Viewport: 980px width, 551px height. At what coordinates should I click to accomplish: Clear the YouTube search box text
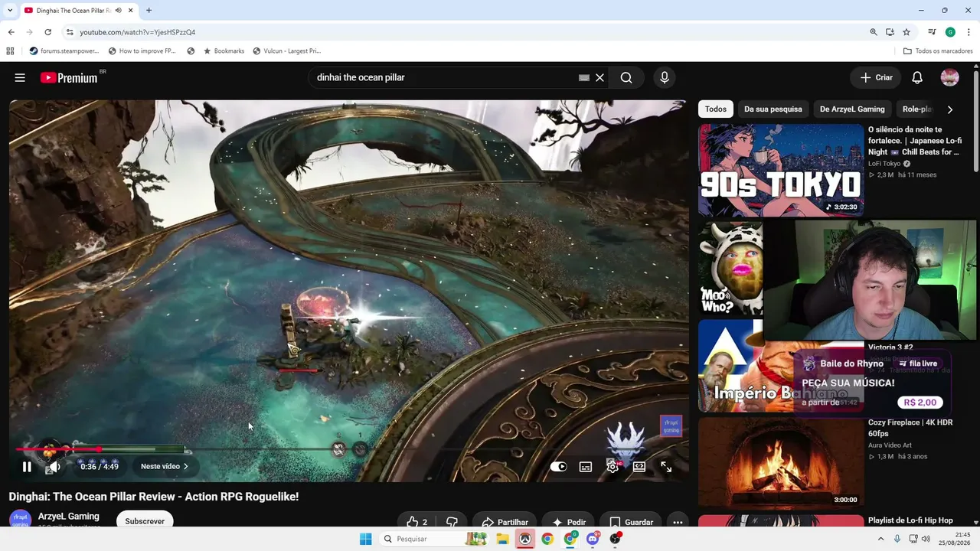point(600,77)
